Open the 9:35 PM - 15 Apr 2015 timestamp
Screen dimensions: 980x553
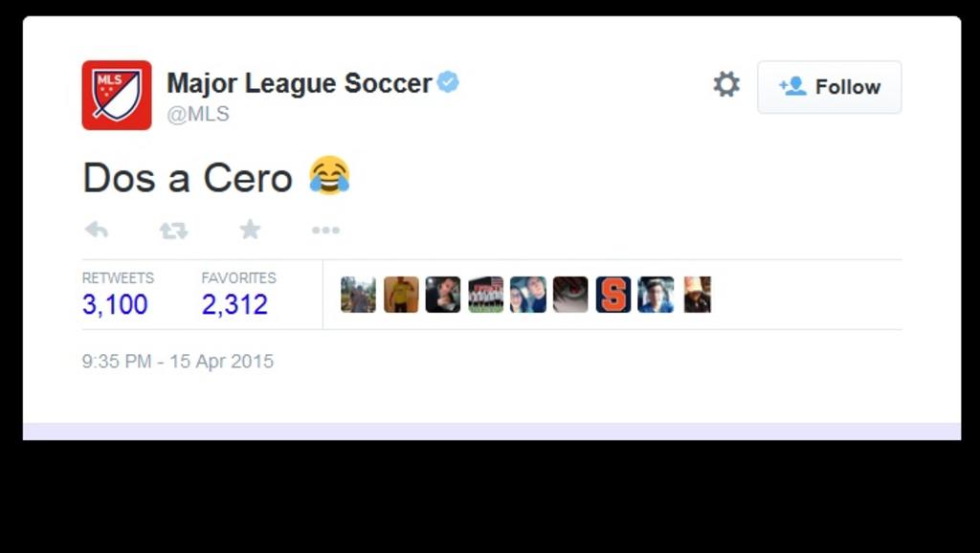point(177,361)
